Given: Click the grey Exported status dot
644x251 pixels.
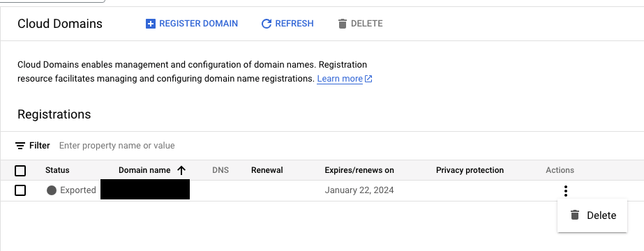Looking at the screenshot, I should (52, 190).
